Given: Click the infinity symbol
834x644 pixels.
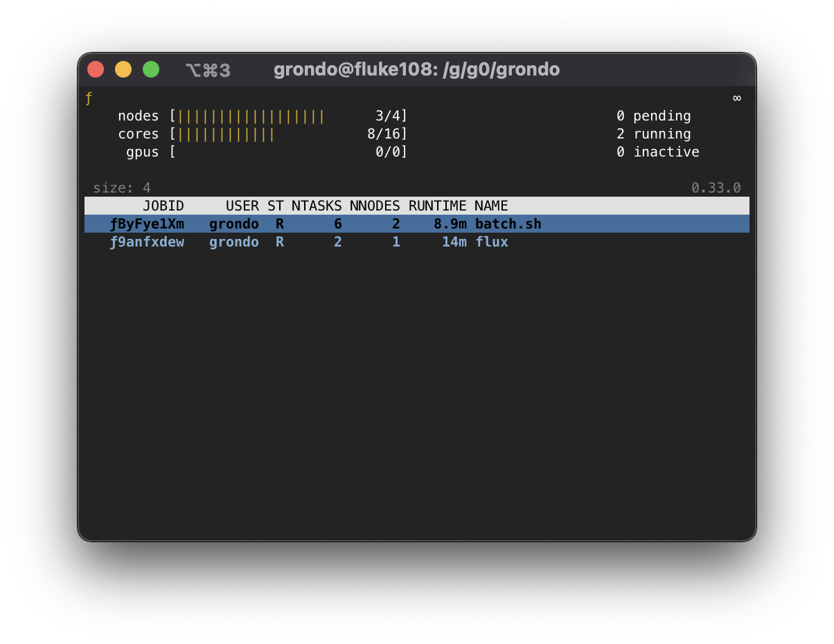Looking at the screenshot, I should pyautogui.click(x=737, y=98).
